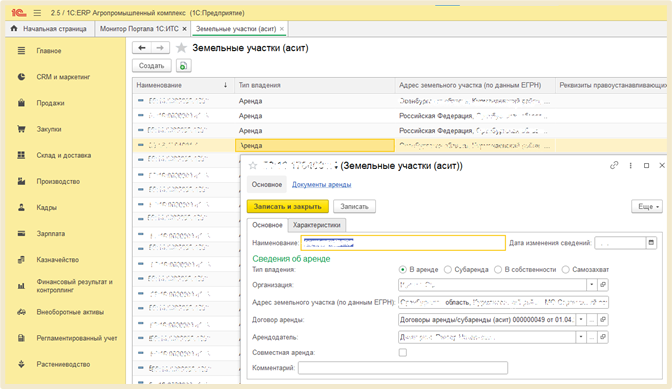Select the В собственности radio button

498,269
